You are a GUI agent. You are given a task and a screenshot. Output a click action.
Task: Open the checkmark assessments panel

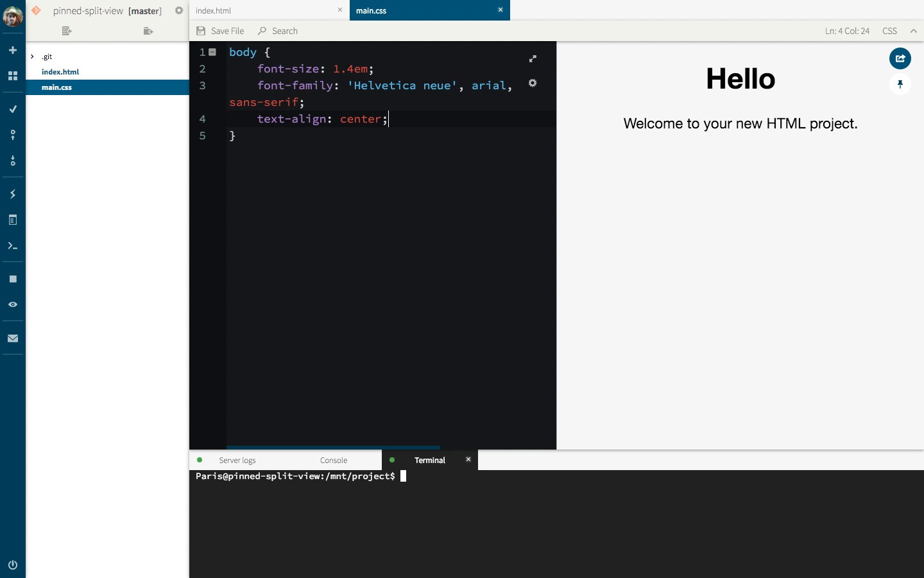13,109
